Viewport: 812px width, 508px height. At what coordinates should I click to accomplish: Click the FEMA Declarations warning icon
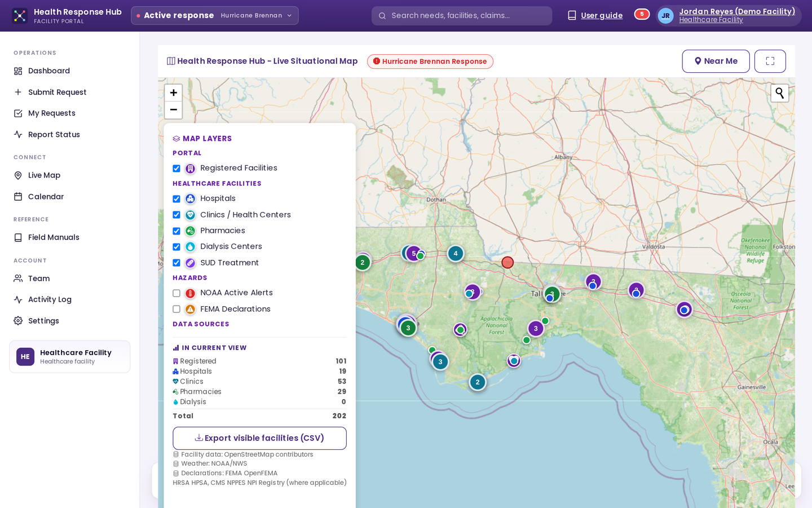tap(191, 309)
